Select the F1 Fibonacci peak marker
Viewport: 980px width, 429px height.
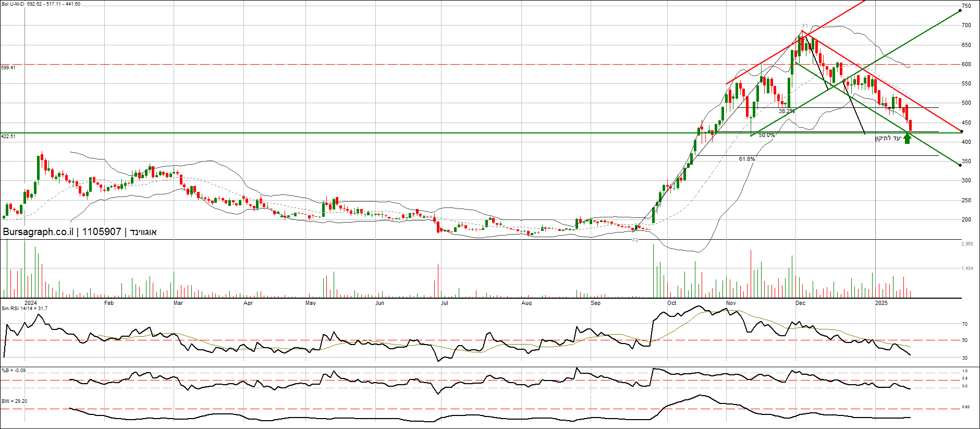(805, 26)
